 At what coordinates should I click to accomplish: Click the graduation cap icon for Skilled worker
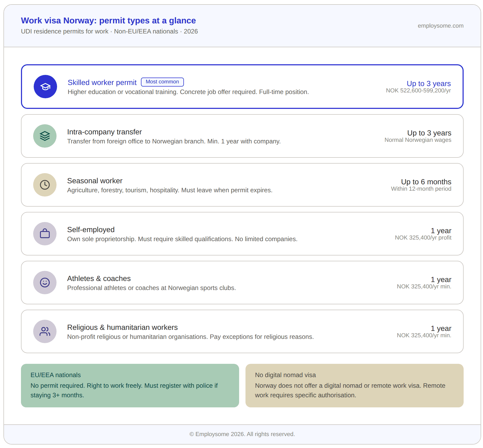[x=45, y=87]
